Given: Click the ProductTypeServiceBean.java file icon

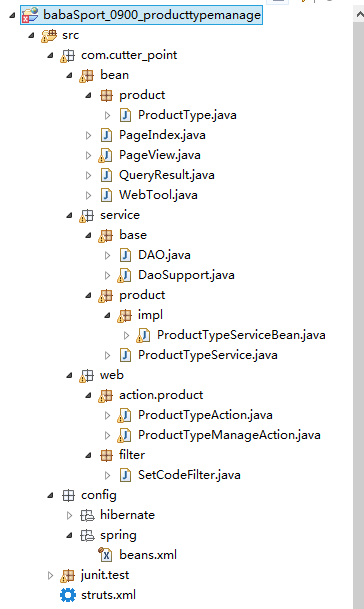Looking at the screenshot, I should 144,335.
